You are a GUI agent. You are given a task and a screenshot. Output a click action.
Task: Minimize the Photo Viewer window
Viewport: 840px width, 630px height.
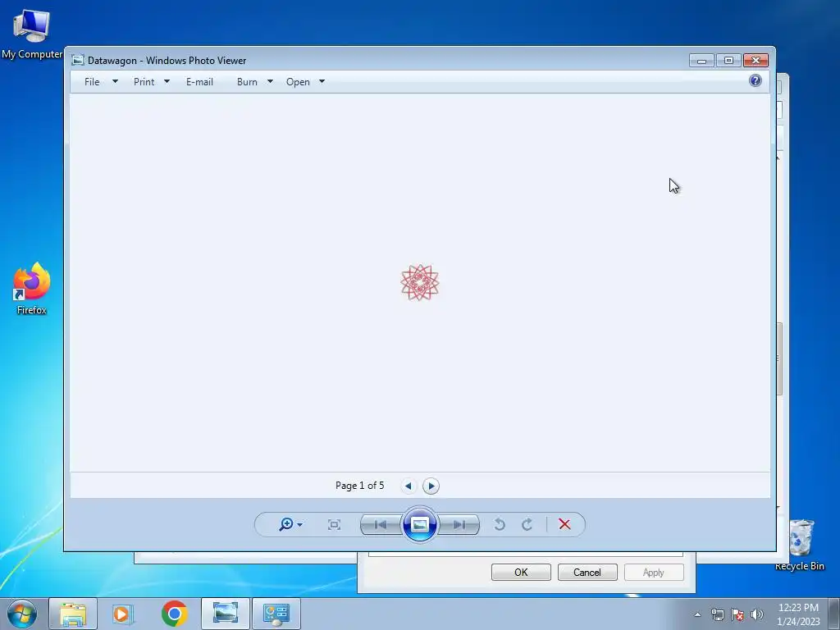tap(701, 60)
